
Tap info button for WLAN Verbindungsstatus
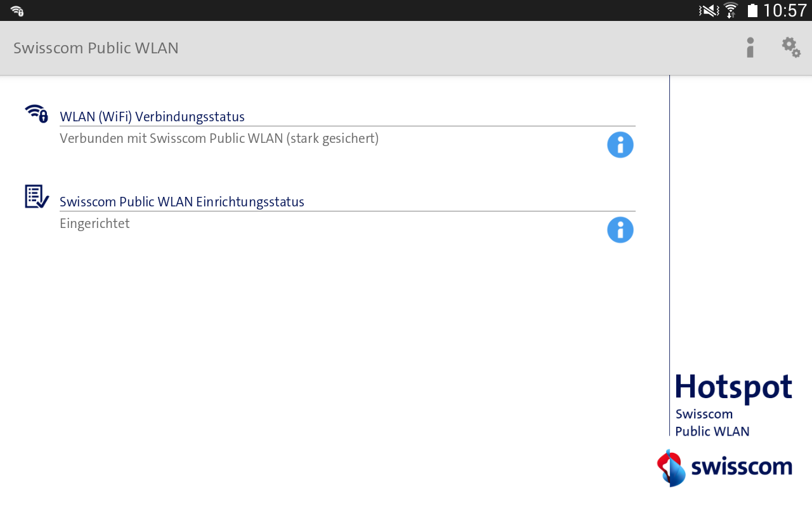pos(620,145)
